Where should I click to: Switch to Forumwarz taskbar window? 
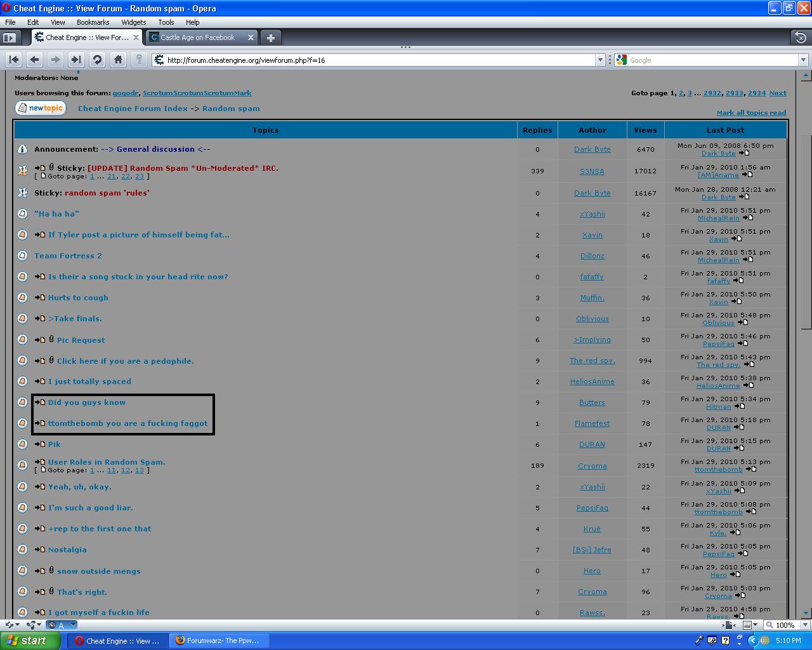[x=220, y=640]
